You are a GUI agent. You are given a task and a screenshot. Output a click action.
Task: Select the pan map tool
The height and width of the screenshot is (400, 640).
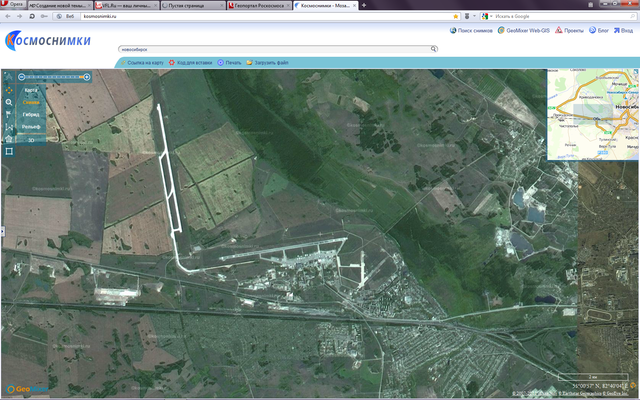[9, 90]
